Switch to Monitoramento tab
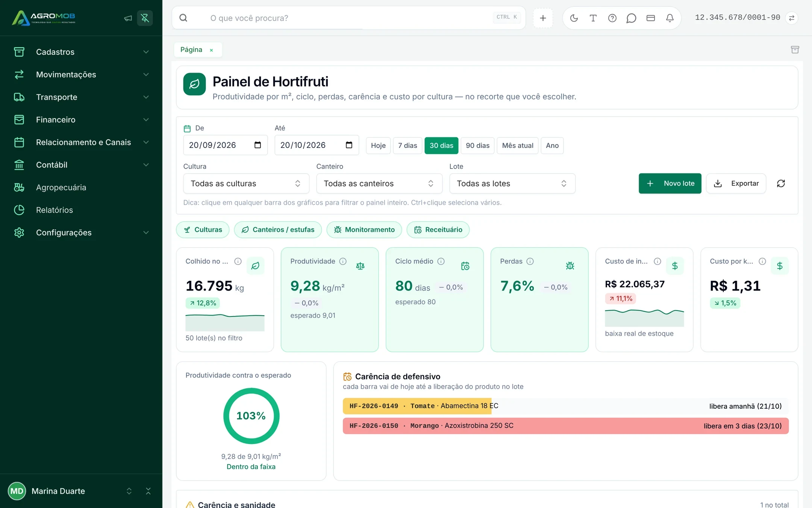Image resolution: width=812 pixels, height=508 pixels. (x=364, y=230)
